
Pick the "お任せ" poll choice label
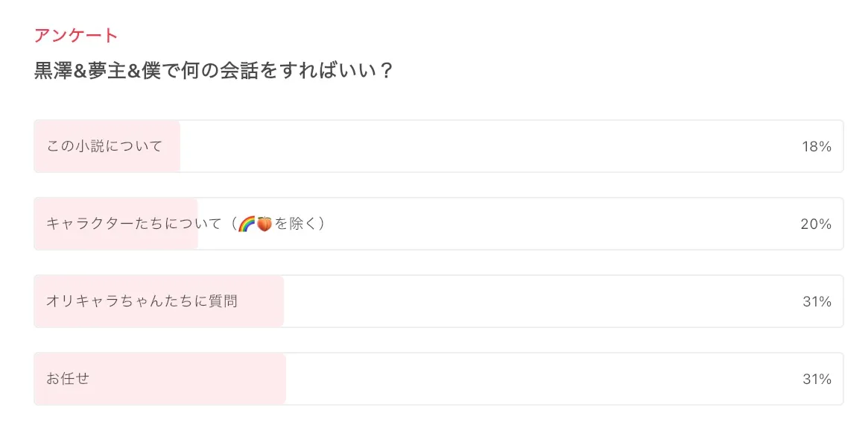click(68, 379)
